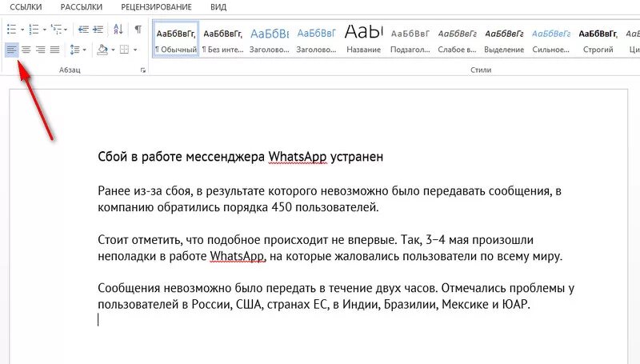Apply the Название style
This screenshot has height=364, width=640.
[364, 39]
